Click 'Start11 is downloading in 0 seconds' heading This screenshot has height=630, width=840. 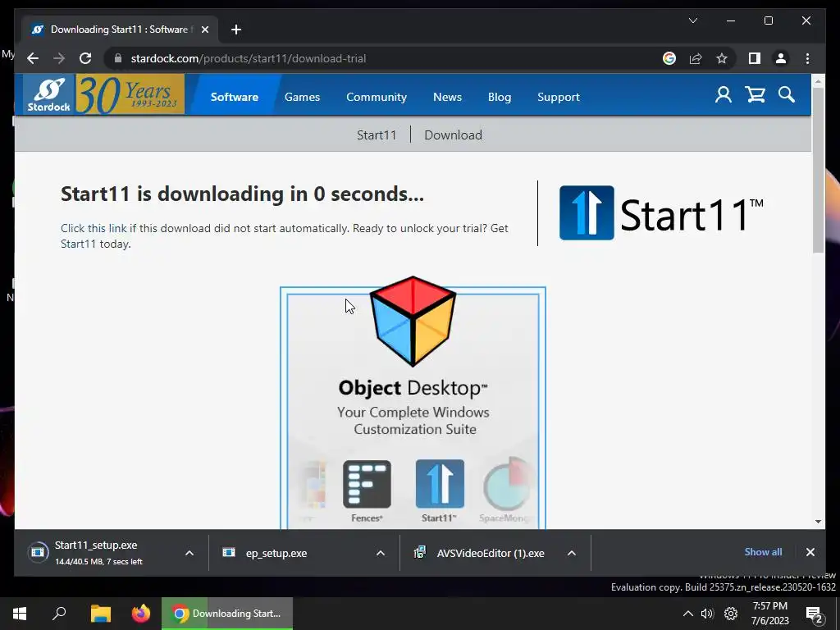pyautogui.click(x=242, y=194)
